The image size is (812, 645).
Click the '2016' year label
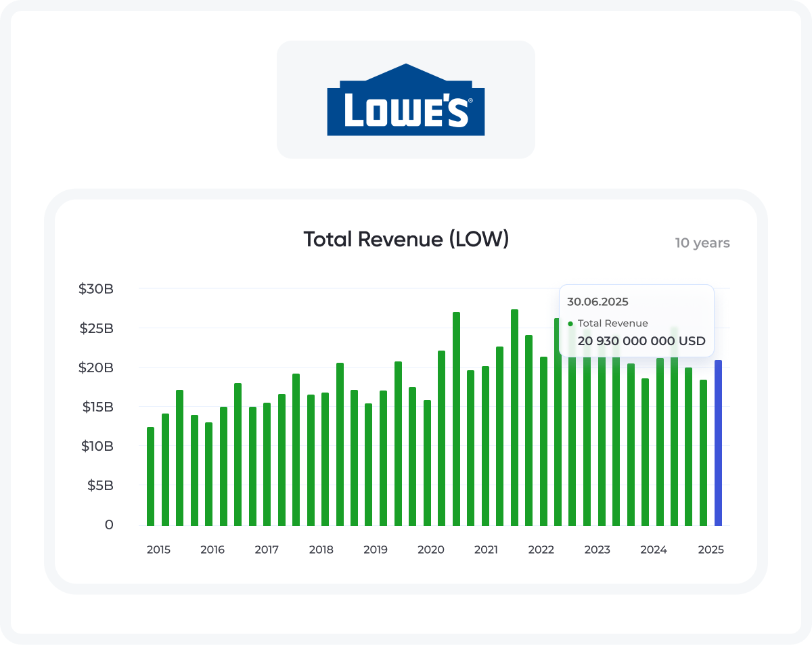212,550
